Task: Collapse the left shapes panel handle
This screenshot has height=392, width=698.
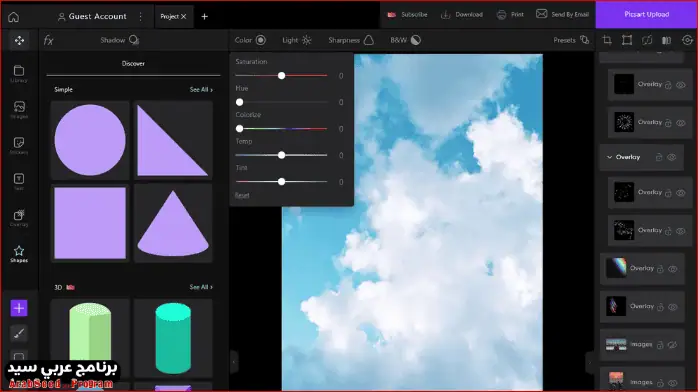Action: 234,362
